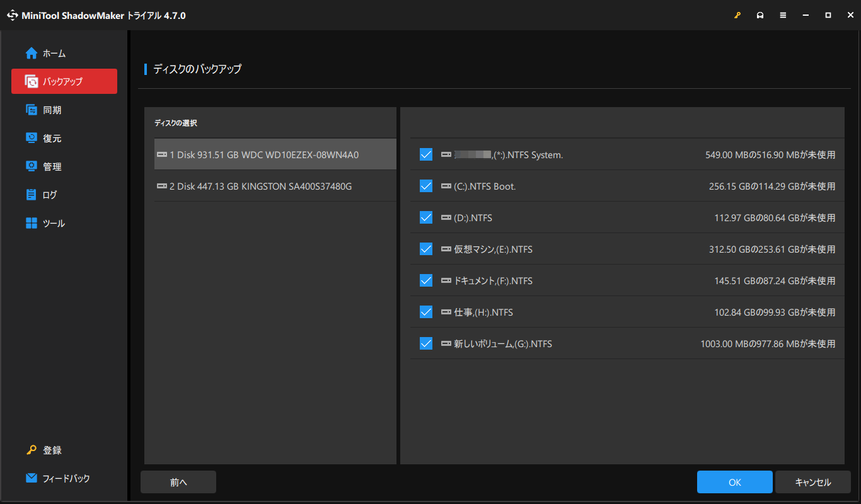Click the drive icon of 仕事,(H:)
861x504 pixels.
446,312
